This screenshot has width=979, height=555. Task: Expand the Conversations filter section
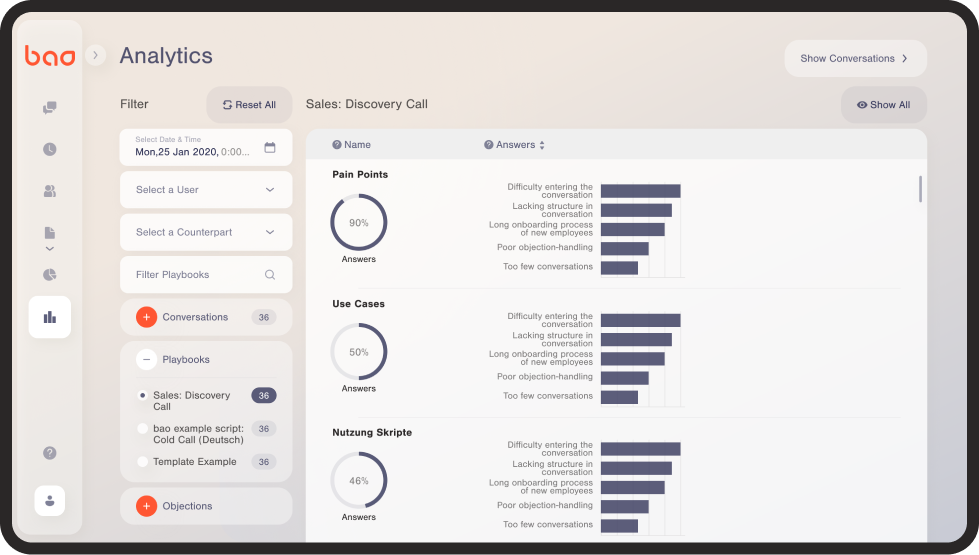click(146, 317)
